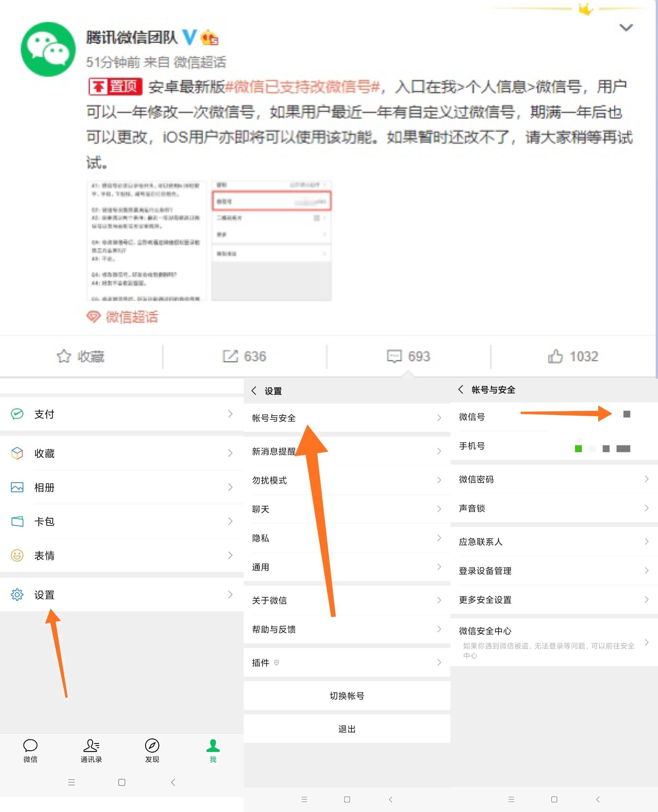Open 微信密码 settings
658x812 pixels.
554,479
